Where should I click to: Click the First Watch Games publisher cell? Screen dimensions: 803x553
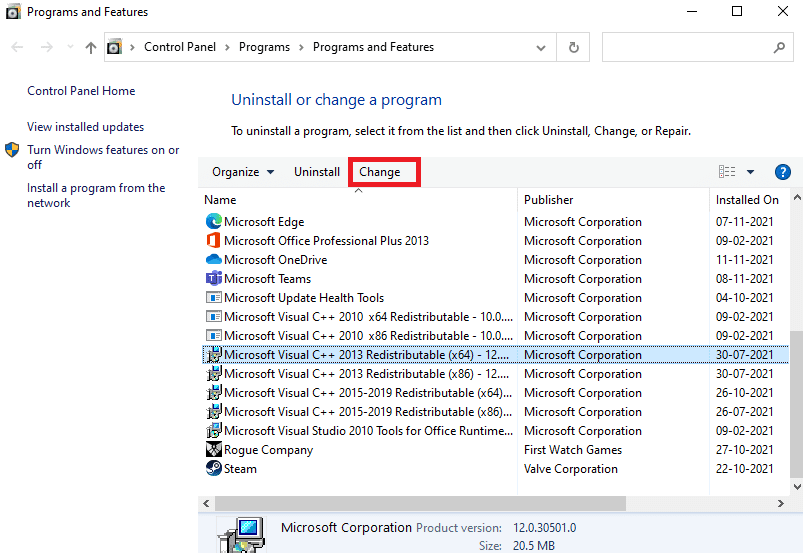pyautogui.click(x=573, y=450)
